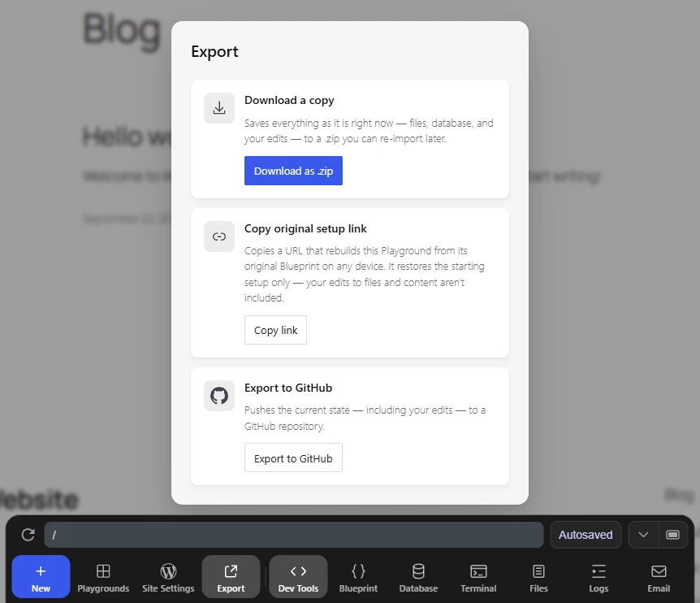Open the Playgrounds list
This screenshot has height=603, width=700.
(103, 577)
